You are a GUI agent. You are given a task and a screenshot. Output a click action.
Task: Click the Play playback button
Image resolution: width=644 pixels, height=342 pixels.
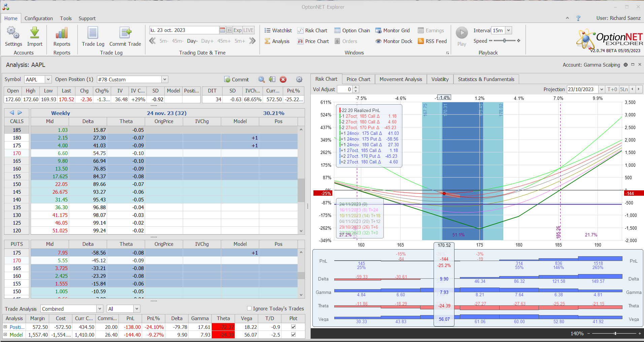coord(462,33)
